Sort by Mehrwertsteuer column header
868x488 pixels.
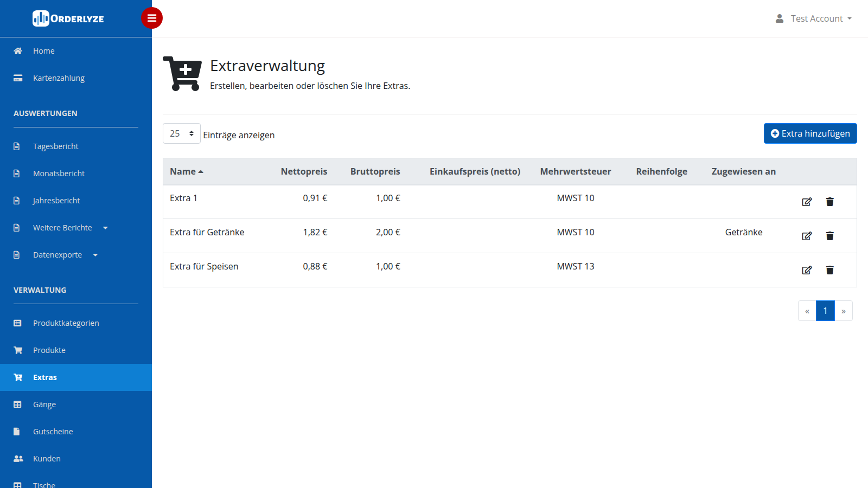[576, 171]
